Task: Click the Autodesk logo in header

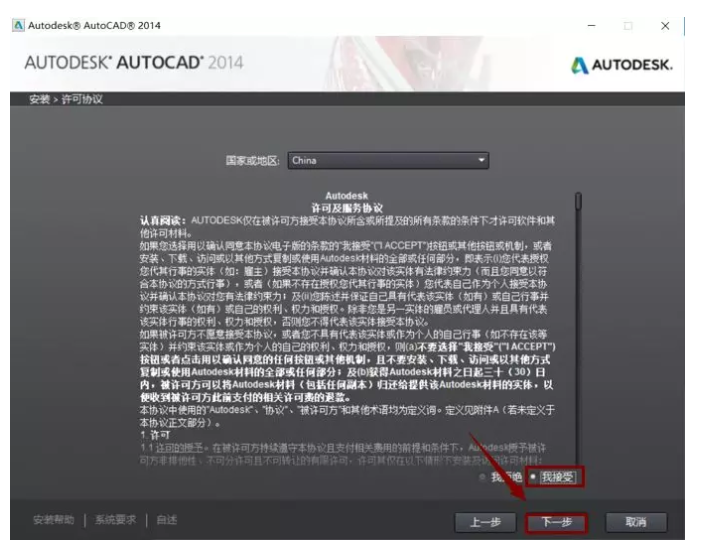Action: tap(622, 65)
